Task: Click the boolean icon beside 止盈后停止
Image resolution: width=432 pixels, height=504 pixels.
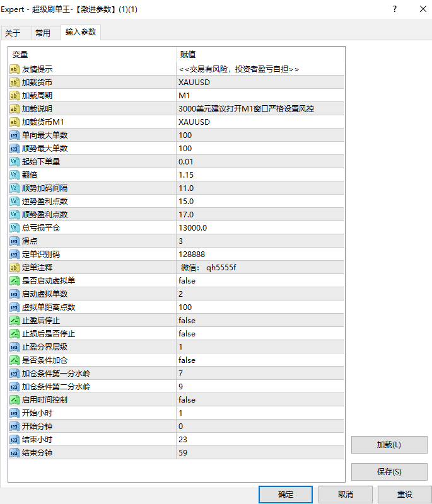Action: [14, 321]
